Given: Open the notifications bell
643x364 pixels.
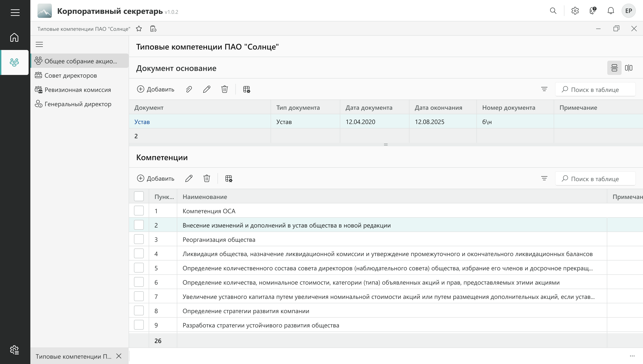Looking at the screenshot, I should [x=611, y=11].
